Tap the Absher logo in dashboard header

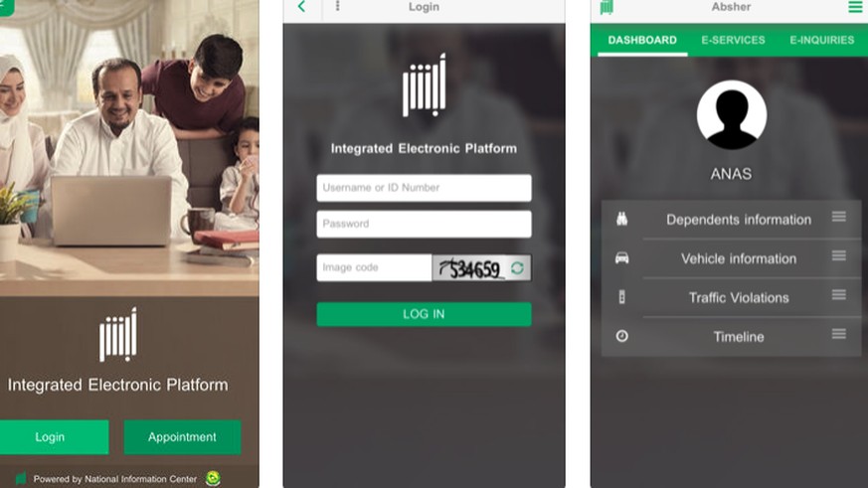click(607, 7)
